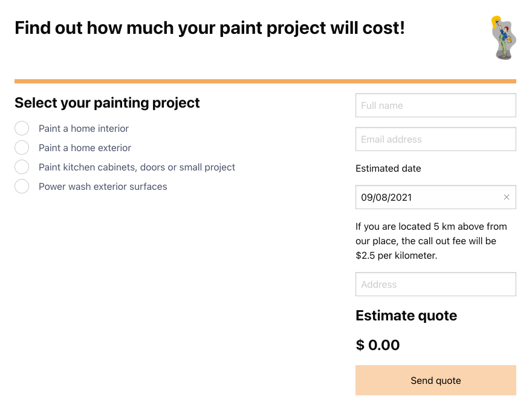The image size is (532, 399).
Task: Click the call out fee information text
Action: [431, 241]
